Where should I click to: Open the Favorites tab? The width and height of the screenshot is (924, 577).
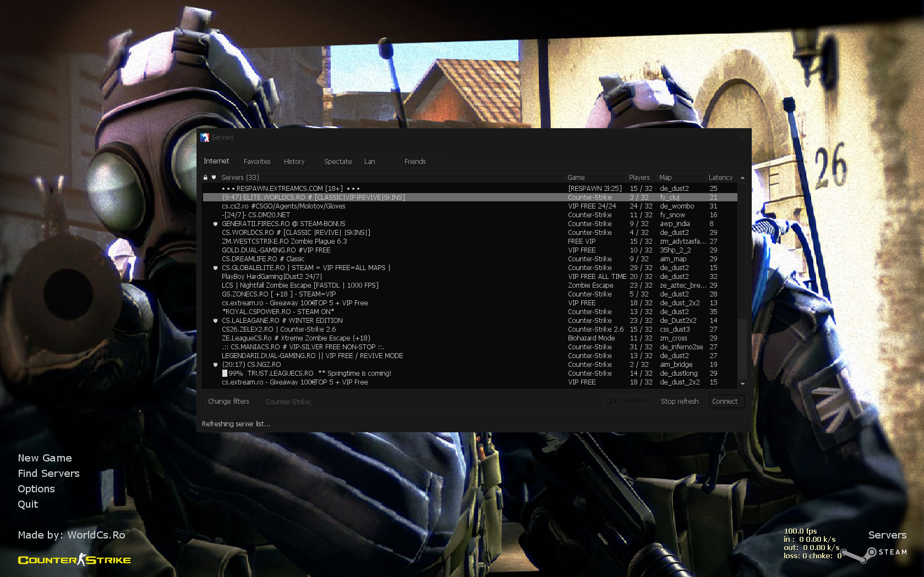tap(260, 162)
